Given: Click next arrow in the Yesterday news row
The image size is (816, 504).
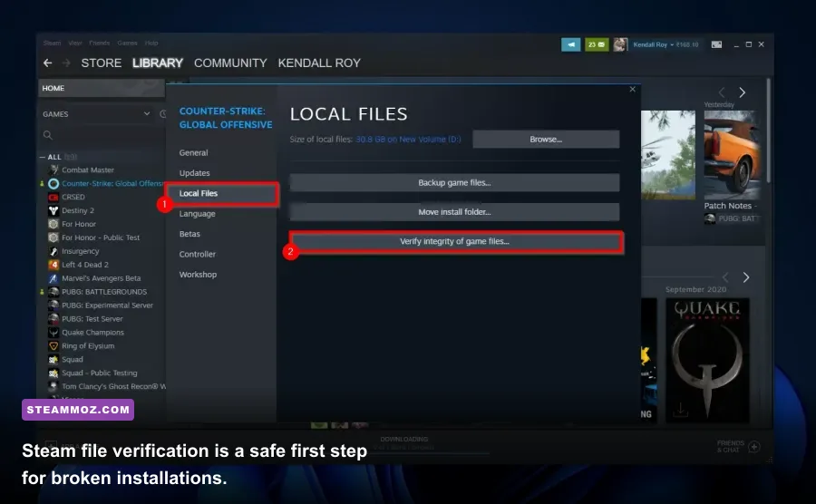Looking at the screenshot, I should tap(743, 92).
